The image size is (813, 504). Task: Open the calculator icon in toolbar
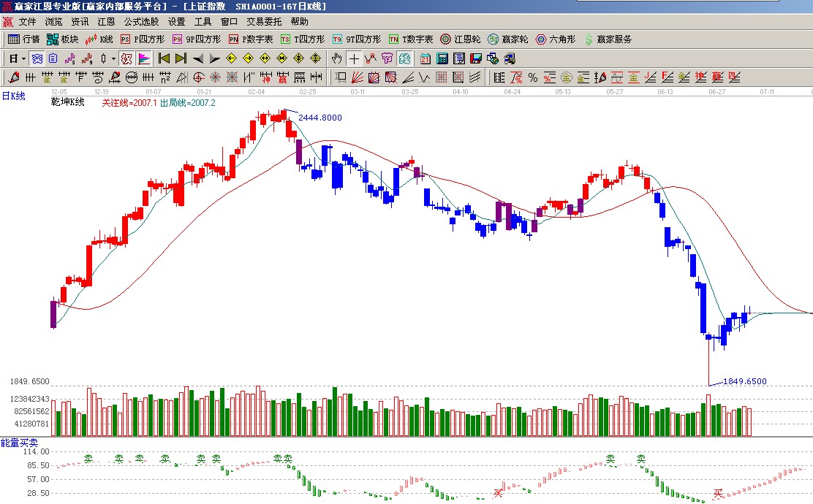443,58
